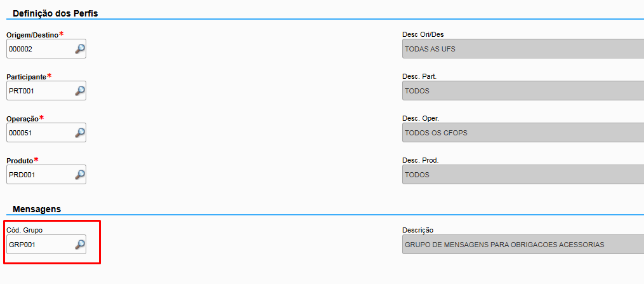The image size is (644, 284).
Task: Click the Desc Ori/Des field showing TODAS AS UFS
Action: click(523, 49)
